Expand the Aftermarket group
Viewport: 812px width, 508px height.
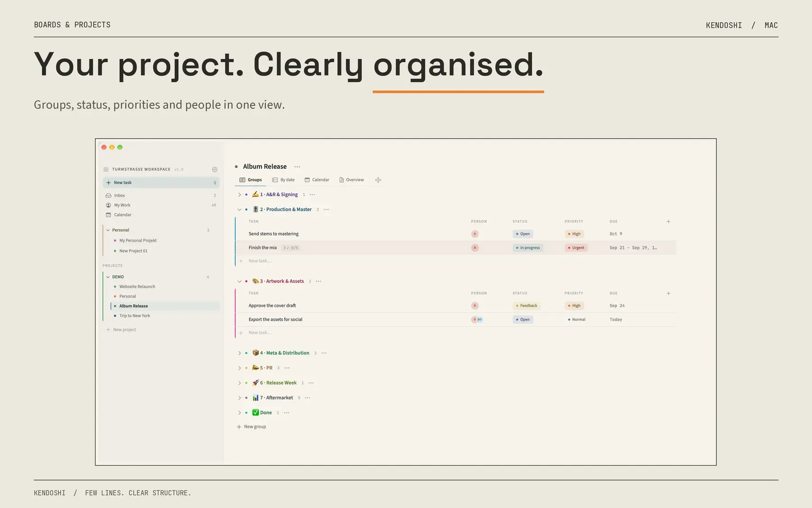click(240, 398)
